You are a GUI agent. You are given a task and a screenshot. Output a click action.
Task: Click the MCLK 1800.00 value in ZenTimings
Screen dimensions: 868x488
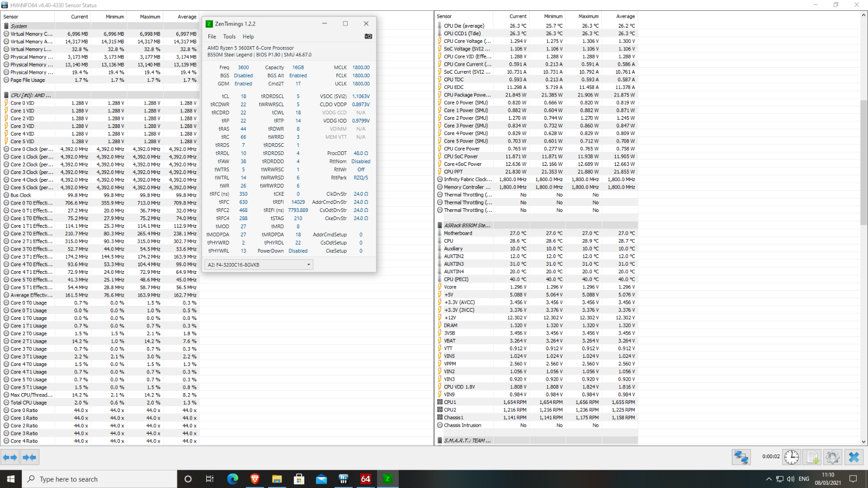click(361, 68)
